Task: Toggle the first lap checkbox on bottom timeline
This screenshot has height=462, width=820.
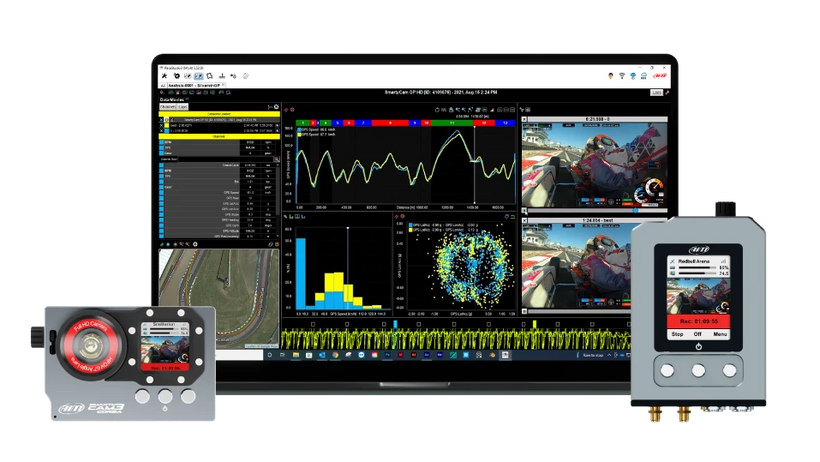Action: 313,324
